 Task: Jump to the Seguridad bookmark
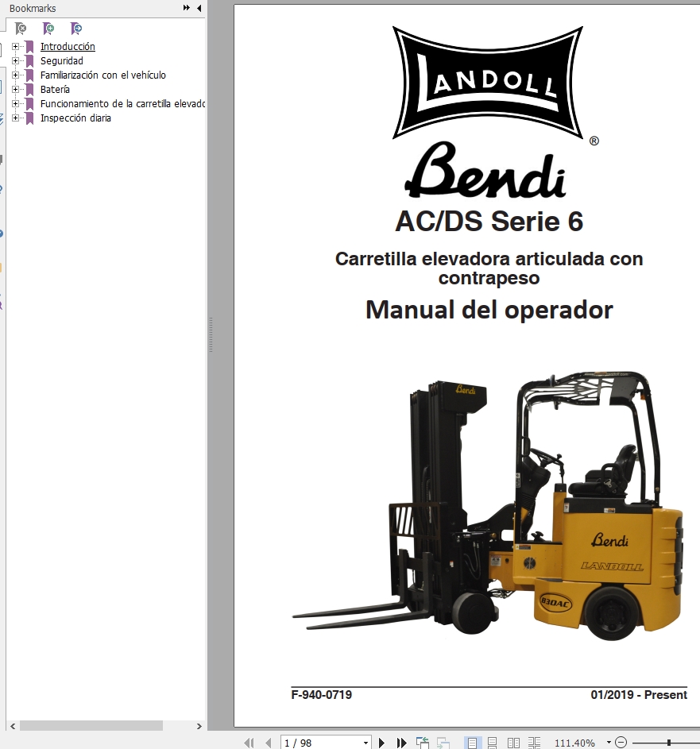[x=62, y=60]
